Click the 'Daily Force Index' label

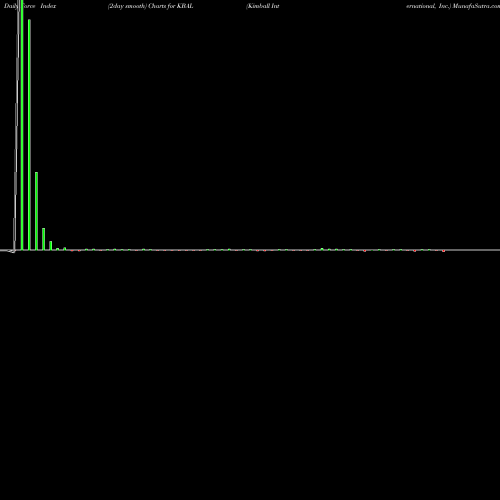[x=30, y=6]
